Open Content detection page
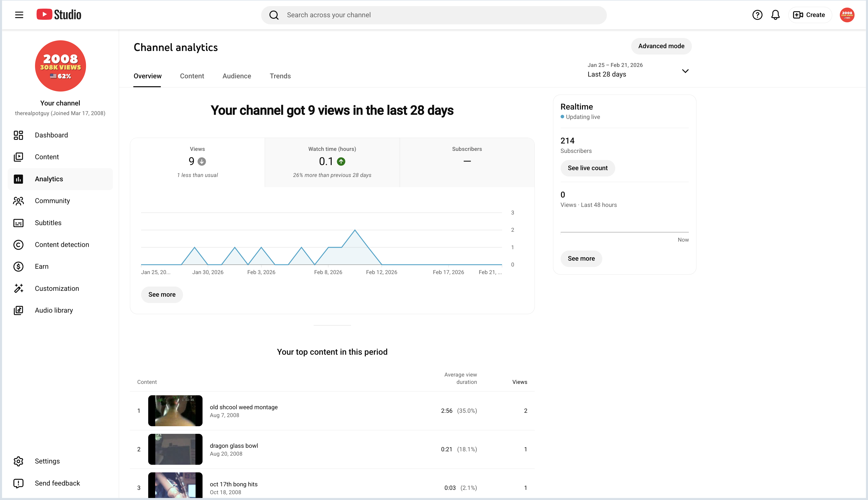Image resolution: width=868 pixels, height=500 pixels. click(x=60, y=245)
